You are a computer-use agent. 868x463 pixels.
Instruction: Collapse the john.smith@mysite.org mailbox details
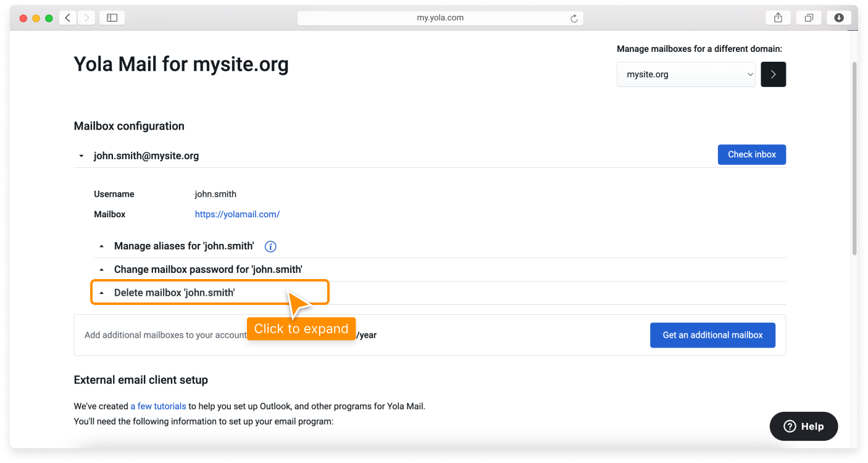[x=81, y=156]
